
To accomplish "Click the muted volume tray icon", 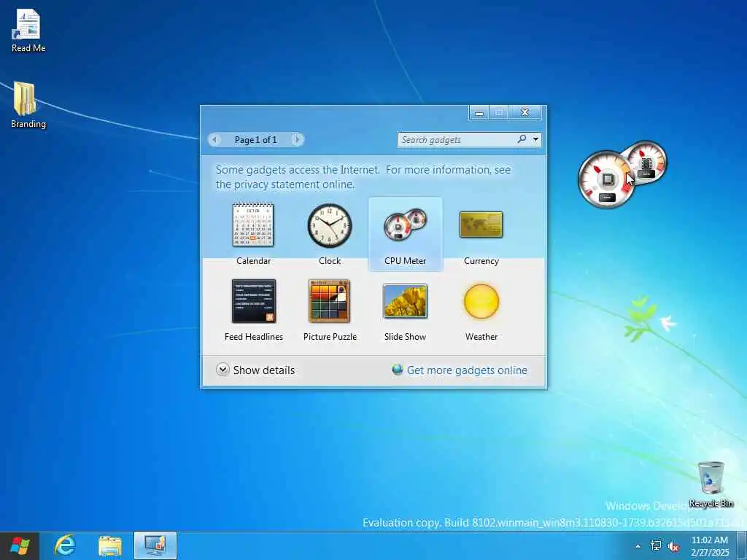I will click(x=673, y=546).
